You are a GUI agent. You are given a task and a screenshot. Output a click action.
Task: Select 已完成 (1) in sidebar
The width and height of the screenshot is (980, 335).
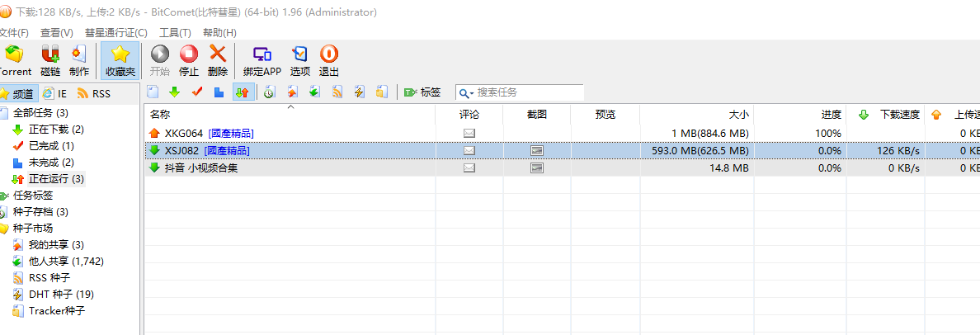51,145
